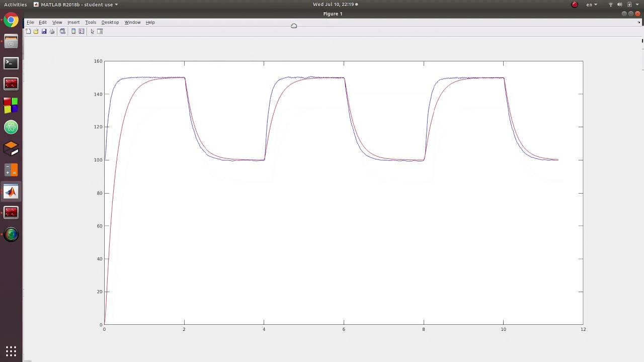
Task: Print the figure using printer icon
Action: coord(52,31)
